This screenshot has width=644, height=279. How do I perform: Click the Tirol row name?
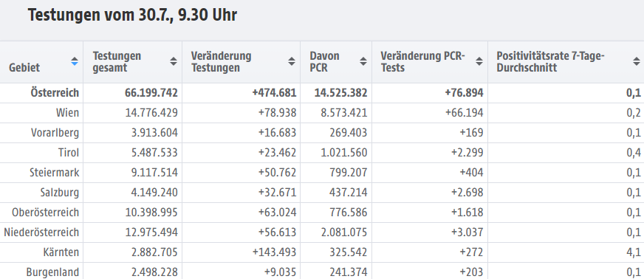(x=69, y=153)
